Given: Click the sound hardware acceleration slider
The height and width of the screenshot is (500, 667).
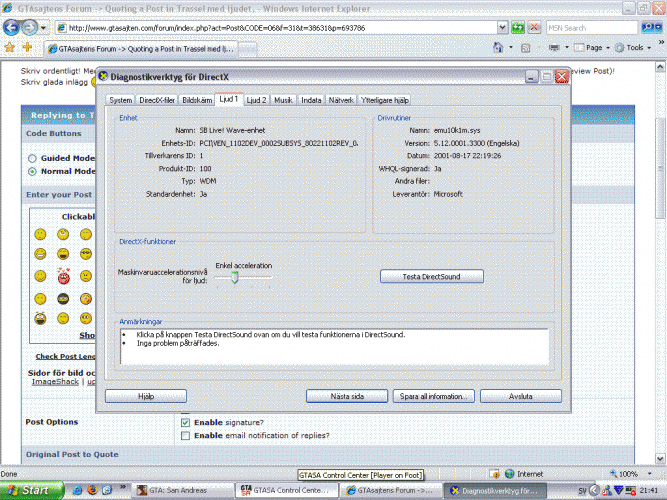Looking at the screenshot, I should pyautogui.click(x=234, y=279).
